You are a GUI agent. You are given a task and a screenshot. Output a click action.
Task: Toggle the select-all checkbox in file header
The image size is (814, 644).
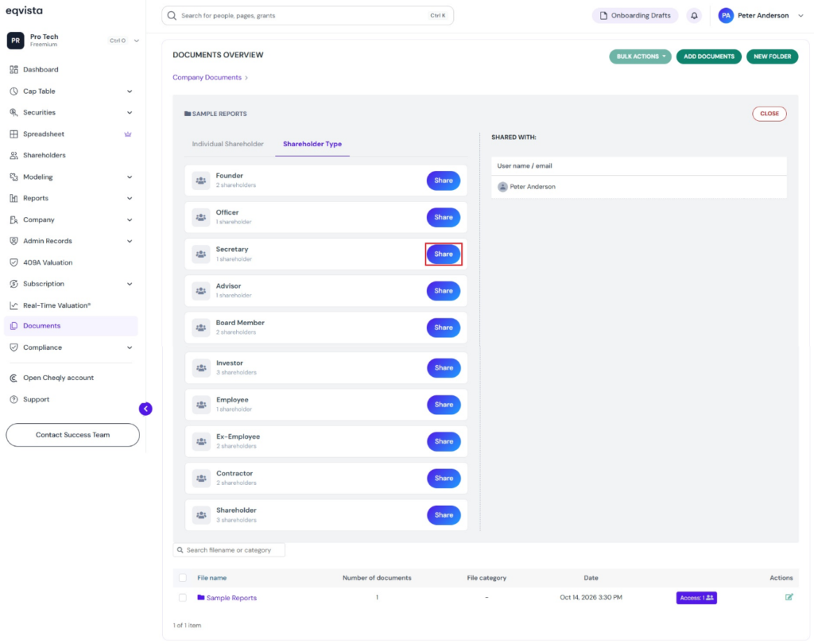tap(183, 577)
